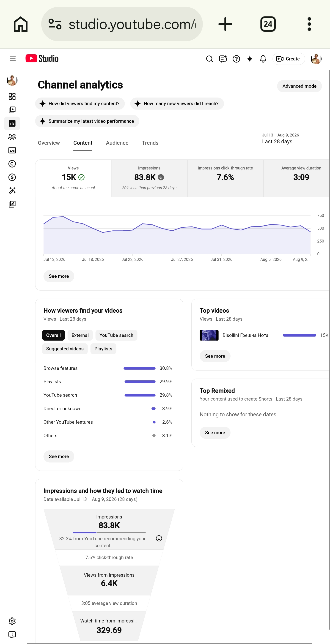330x644 pixels.
Task: Open the Bisollini Грешна Нота video thumbnail
Action: 209,335
